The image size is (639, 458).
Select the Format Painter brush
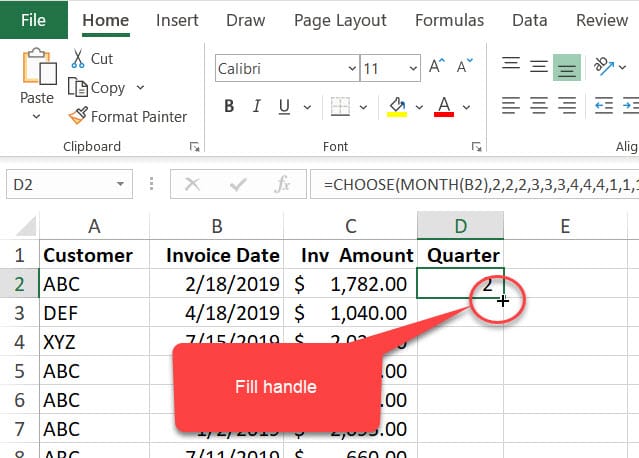coord(78,116)
